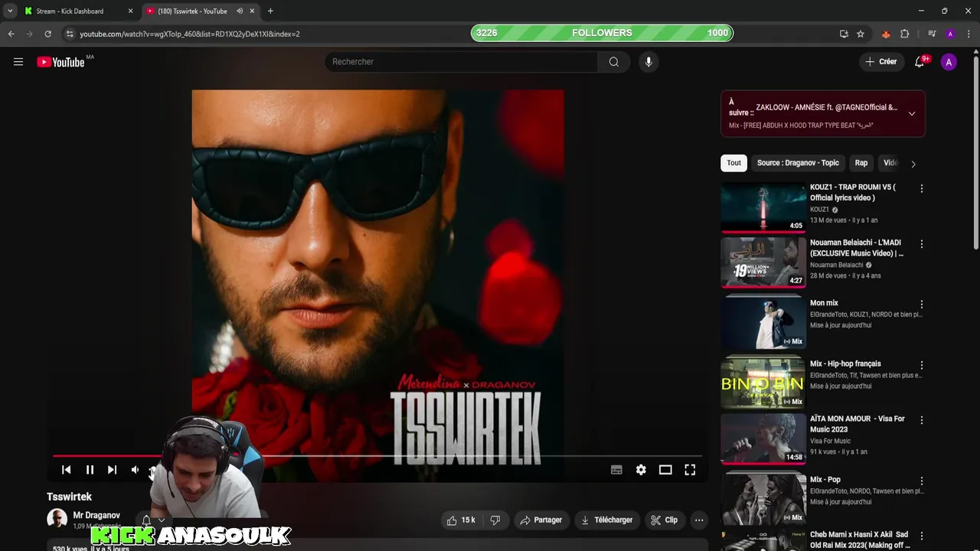Select the Tout filter chip
Viewport: 980px width, 551px height.
733,163
